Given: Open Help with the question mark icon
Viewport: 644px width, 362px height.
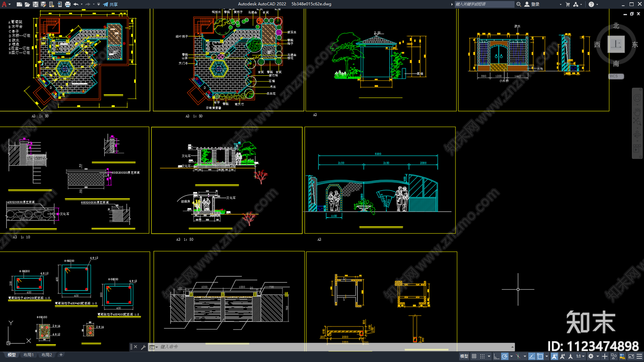Looking at the screenshot, I should 591,4.
